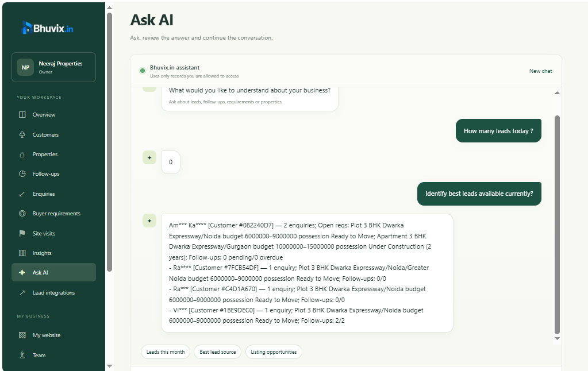
Task: Click the Buyer requirements target icon
Action: [x=22, y=214]
